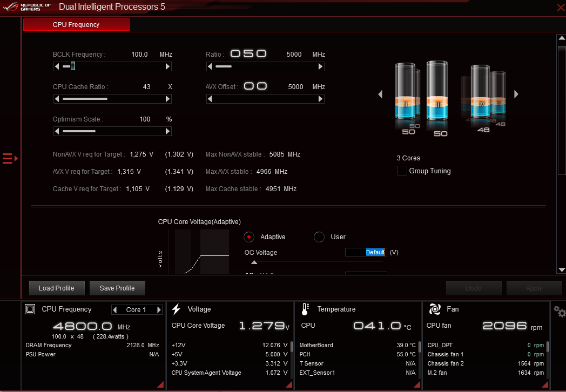Click the OC Voltage Default input field
Screen dimensions: 566x392
click(366, 252)
